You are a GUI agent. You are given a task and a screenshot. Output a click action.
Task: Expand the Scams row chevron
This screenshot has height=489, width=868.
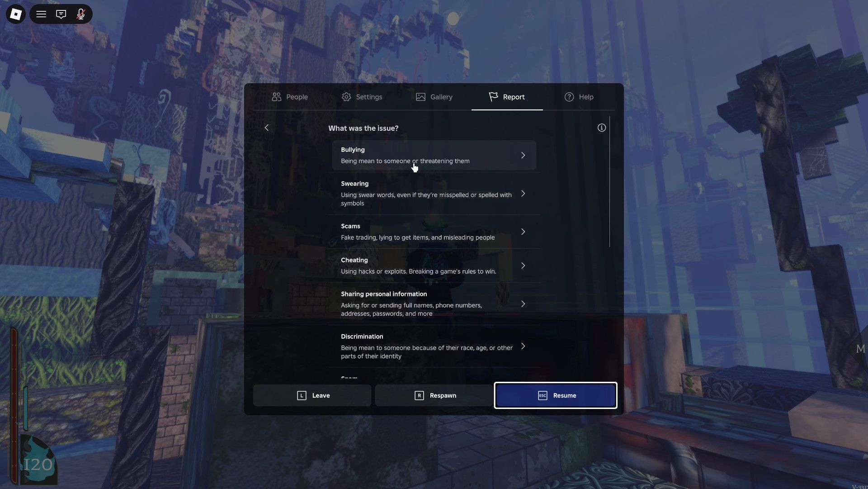pyautogui.click(x=523, y=232)
